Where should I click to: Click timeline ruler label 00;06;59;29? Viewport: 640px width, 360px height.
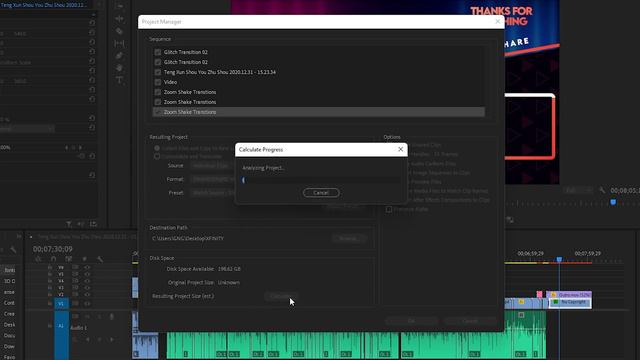point(530,253)
